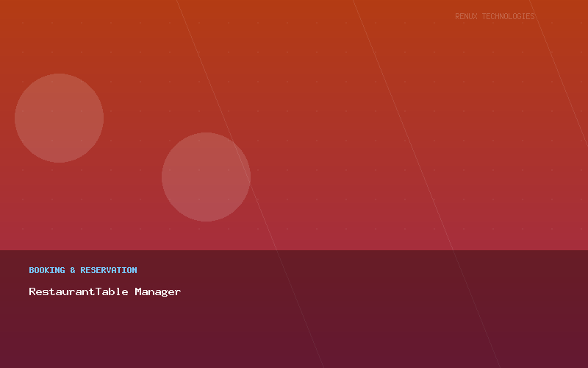The height and width of the screenshot is (368, 588).
Task: Click the word RestaurantTable in the title
Action: point(79,291)
